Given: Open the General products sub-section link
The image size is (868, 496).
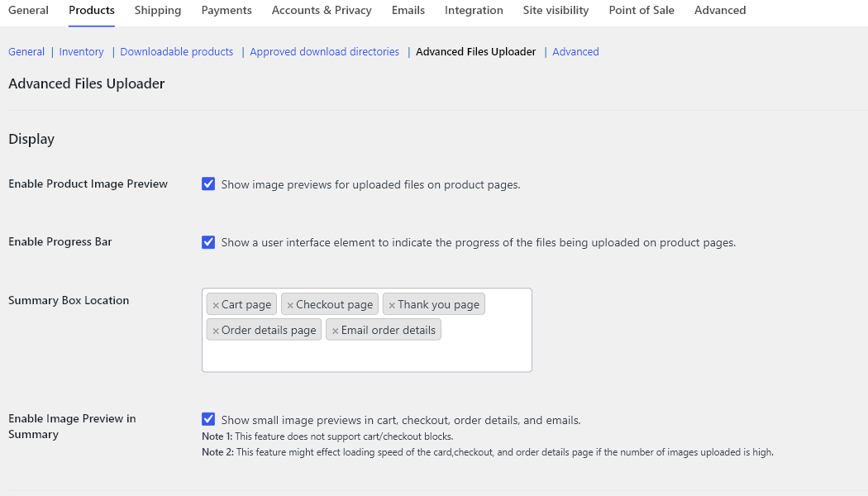Looking at the screenshot, I should (26, 51).
